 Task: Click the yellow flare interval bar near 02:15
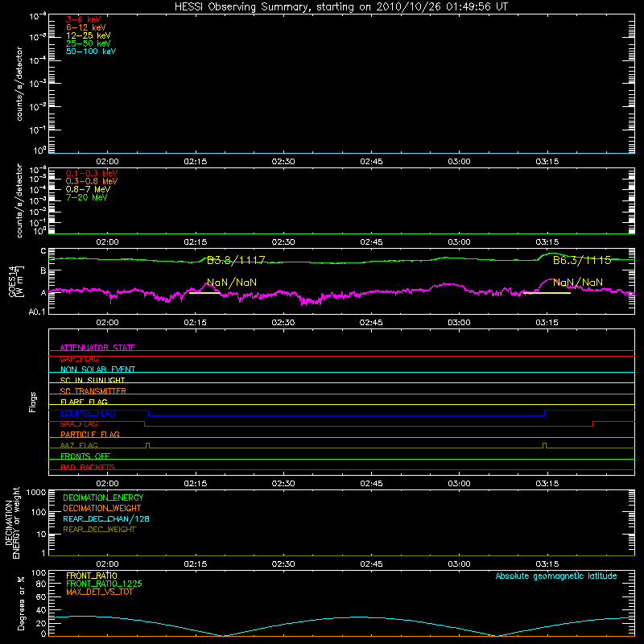[204, 293]
